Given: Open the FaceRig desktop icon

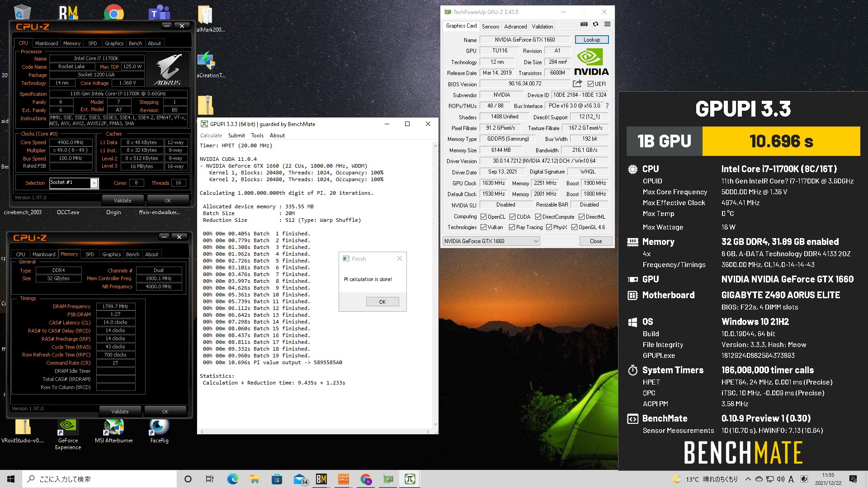Looking at the screenshot, I should (x=159, y=432).
